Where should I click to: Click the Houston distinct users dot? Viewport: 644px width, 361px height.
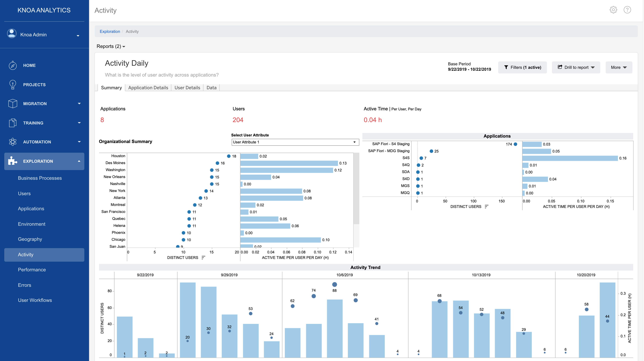pos(229,156)
